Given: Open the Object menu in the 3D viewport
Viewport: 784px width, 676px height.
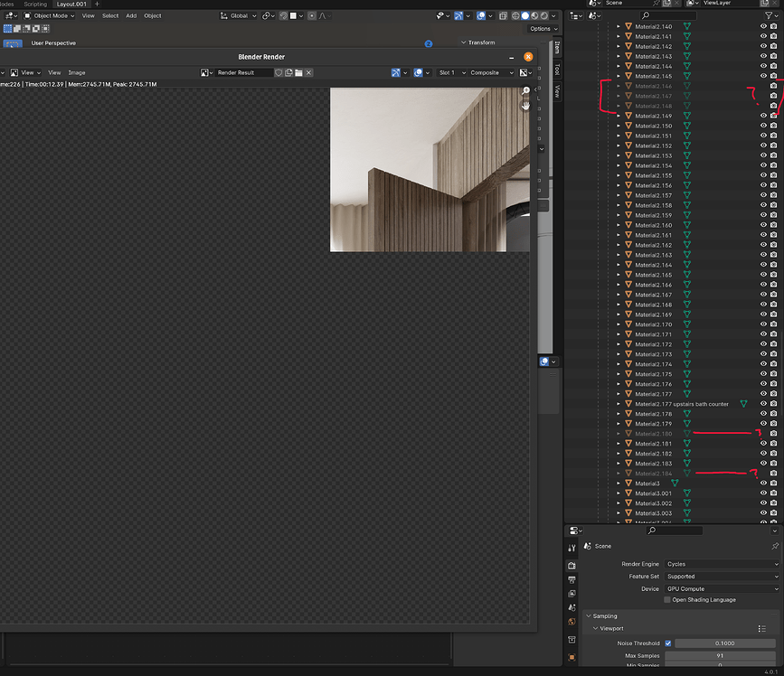Looking at the screenshot, I should [x=153, y=15].
